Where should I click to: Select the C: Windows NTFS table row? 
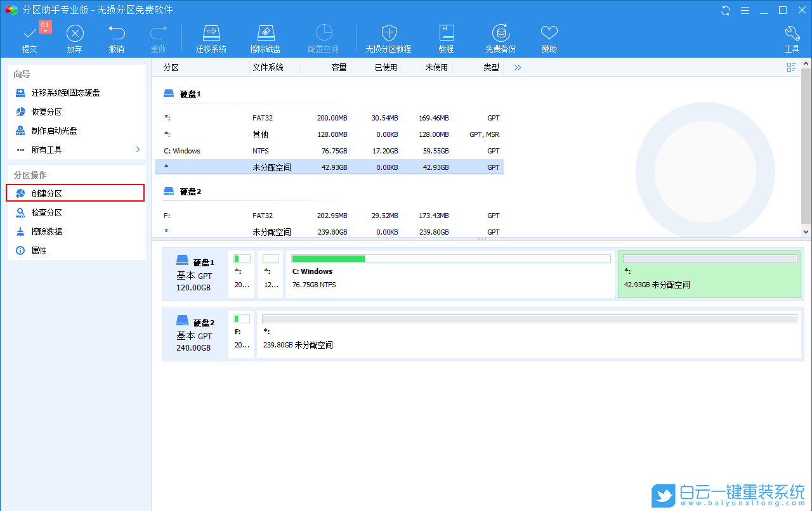point(329,151)
